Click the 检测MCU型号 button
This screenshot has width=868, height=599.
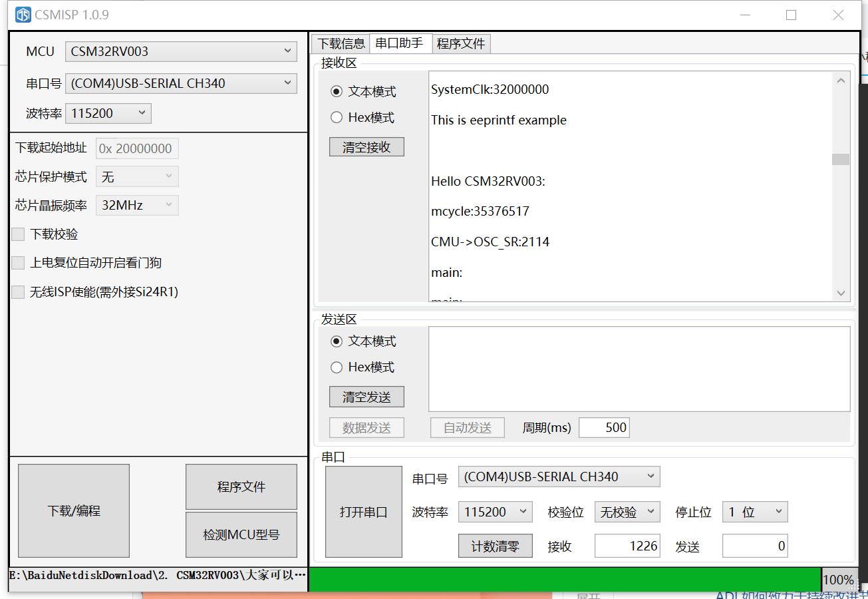(x=241, y=534)
